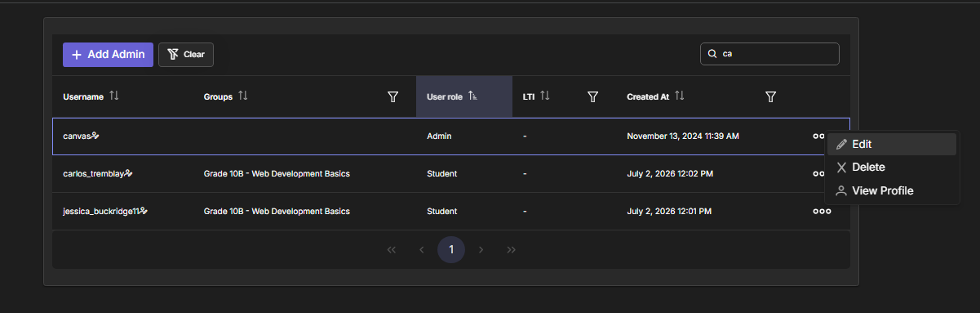
Task: Open actions menu for carlos_tremblay row
Action: coord(818,173)
